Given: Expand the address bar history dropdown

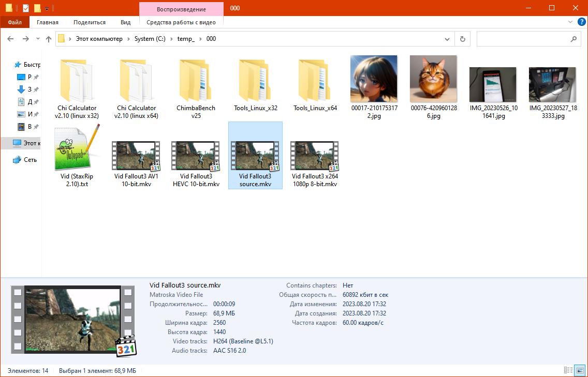Looking at the screenshot, I should [447, 39].
